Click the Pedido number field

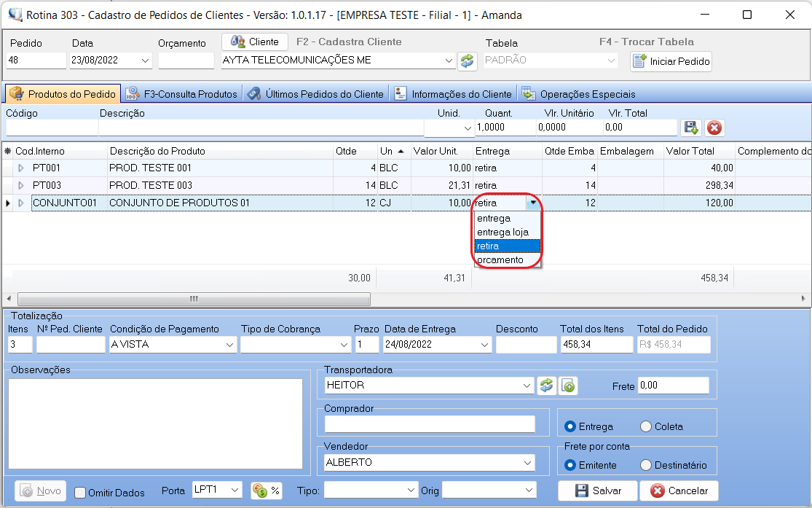click(36, 60)
